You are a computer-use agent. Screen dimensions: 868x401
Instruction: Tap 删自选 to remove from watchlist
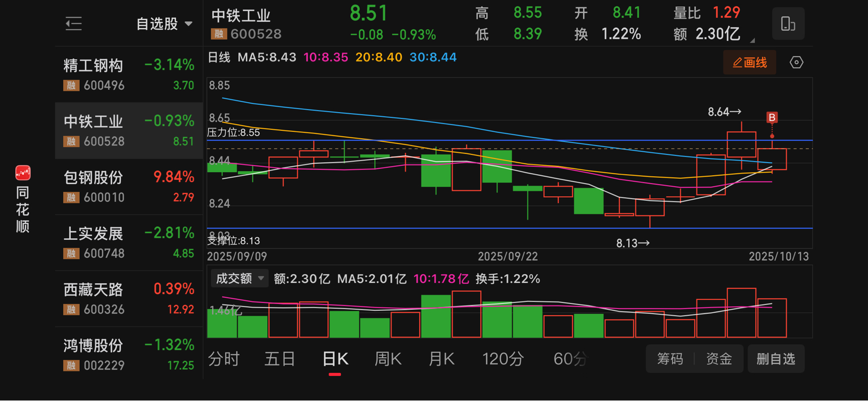(776, 359)
